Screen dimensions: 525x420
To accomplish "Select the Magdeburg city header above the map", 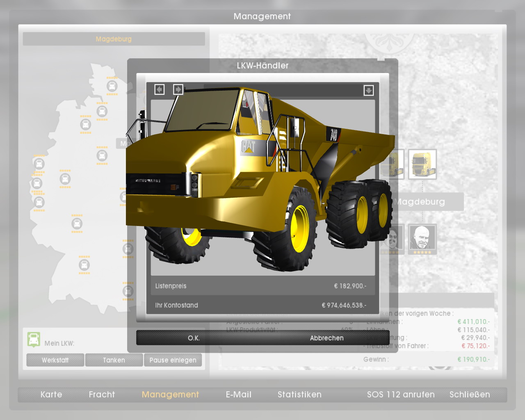I will 114,39.
